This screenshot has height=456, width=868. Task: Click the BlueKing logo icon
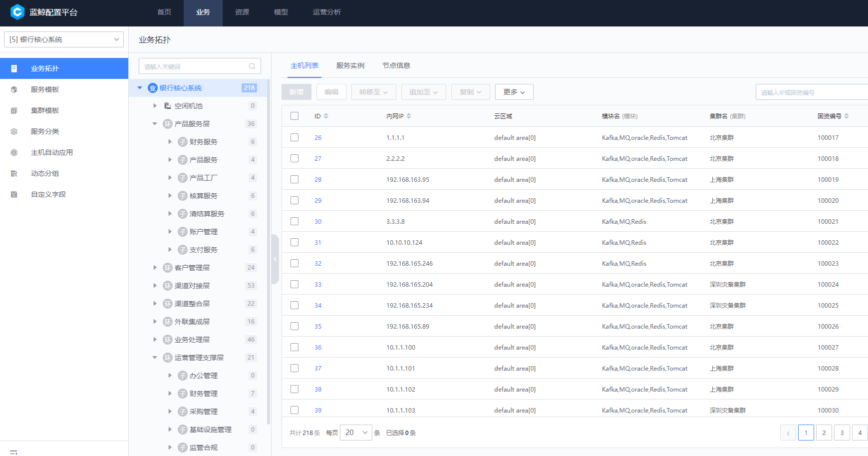17,12
